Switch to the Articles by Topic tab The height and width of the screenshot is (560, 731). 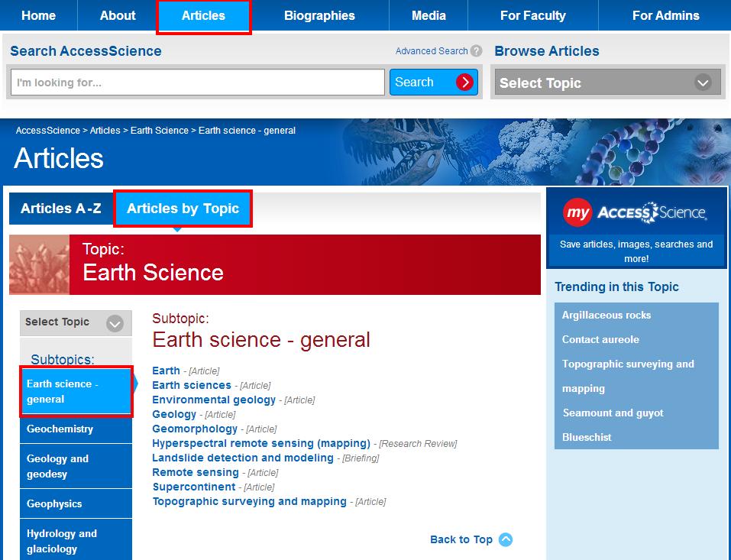(183, 209)
